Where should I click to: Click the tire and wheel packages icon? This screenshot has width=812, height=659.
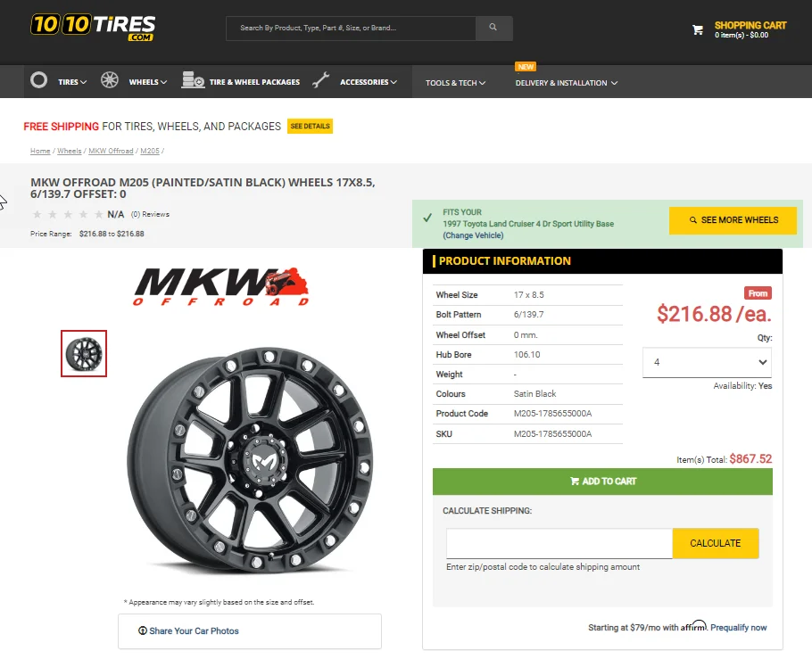193,80
